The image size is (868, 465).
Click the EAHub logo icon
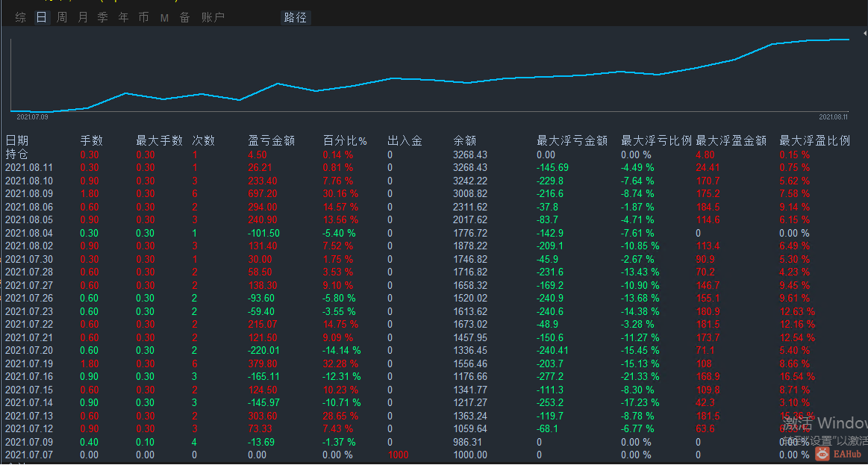tap(822, 455)
